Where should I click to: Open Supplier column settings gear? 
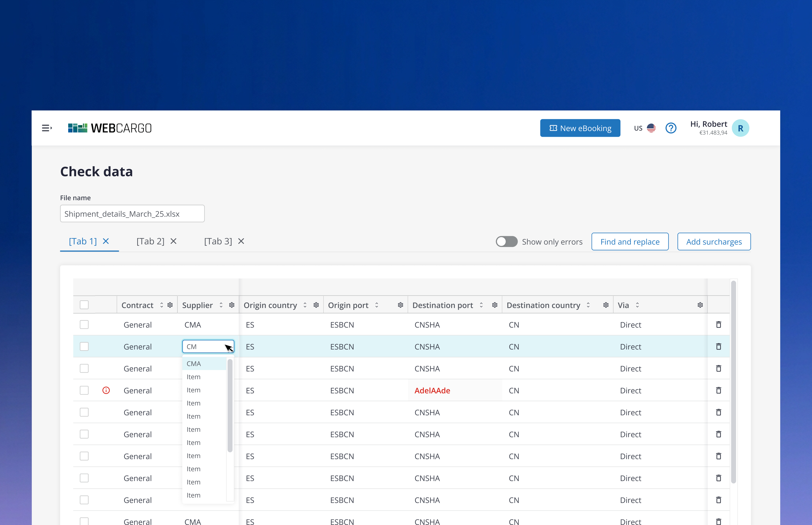point(232,305)
